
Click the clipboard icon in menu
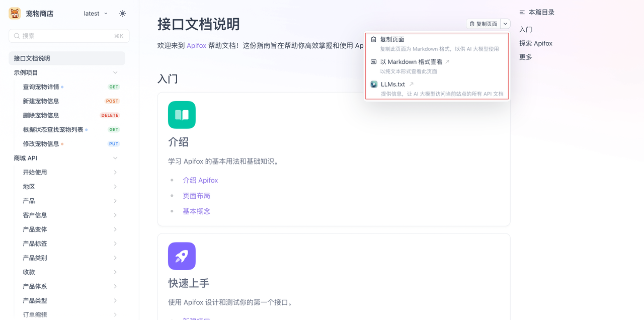373,39
